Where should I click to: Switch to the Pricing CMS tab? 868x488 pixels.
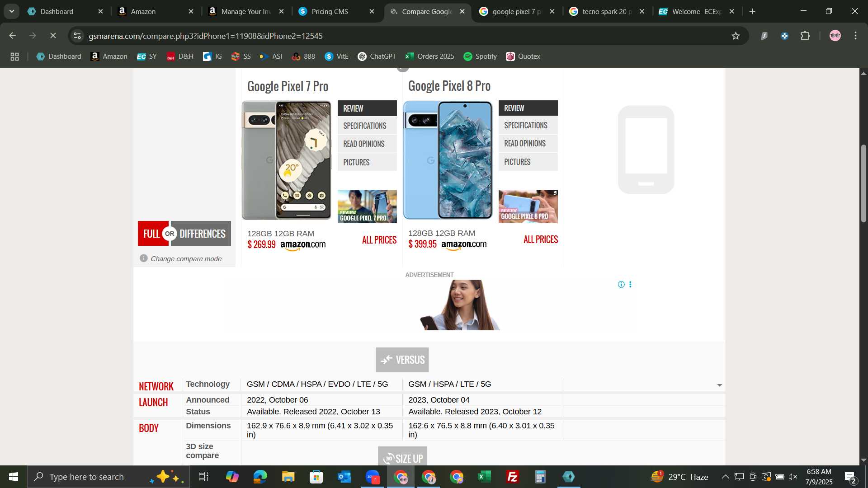pyautogui.click(x=337, y=11)
